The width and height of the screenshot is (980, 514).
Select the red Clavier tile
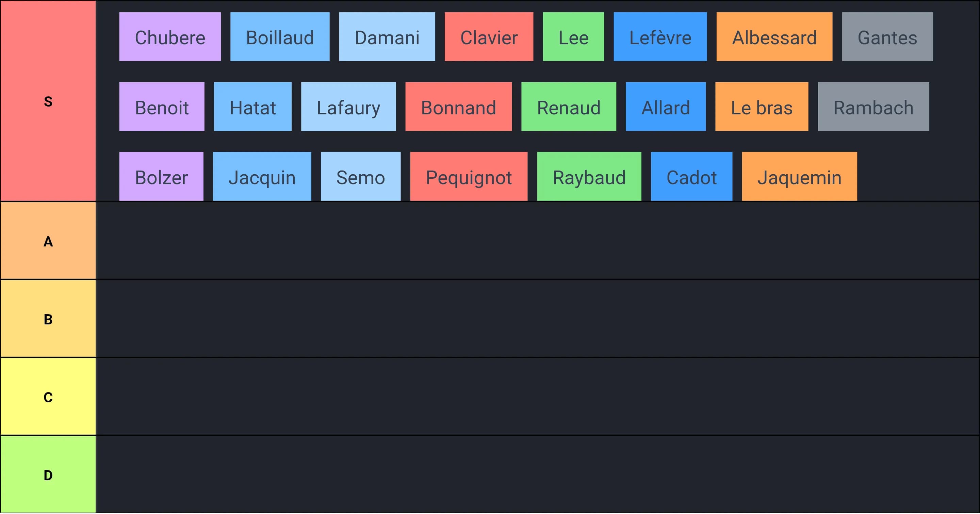[489, 37]
